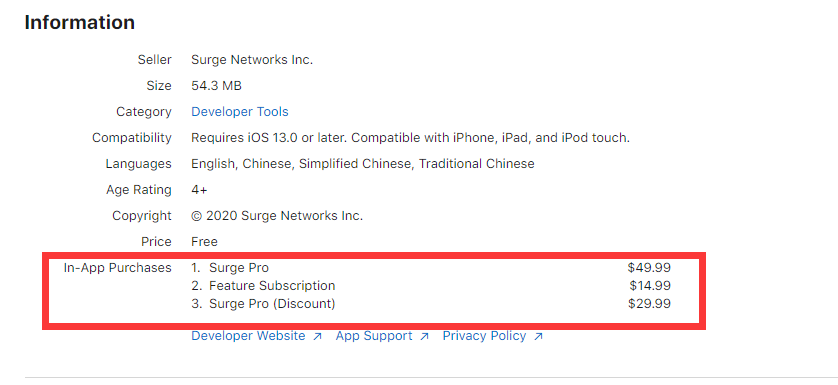Click the App Support external arrow icon
Screen dimensions: 838x385
424,336
